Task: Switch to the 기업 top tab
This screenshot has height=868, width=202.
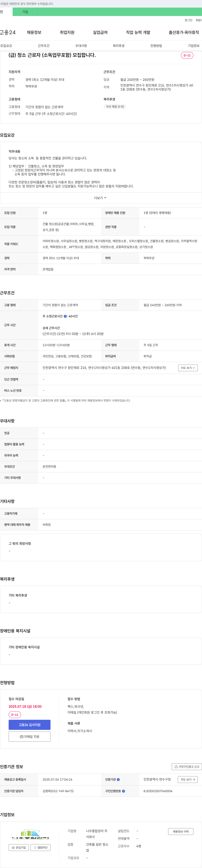Action: pyautogui.click(x=25, y=12)
